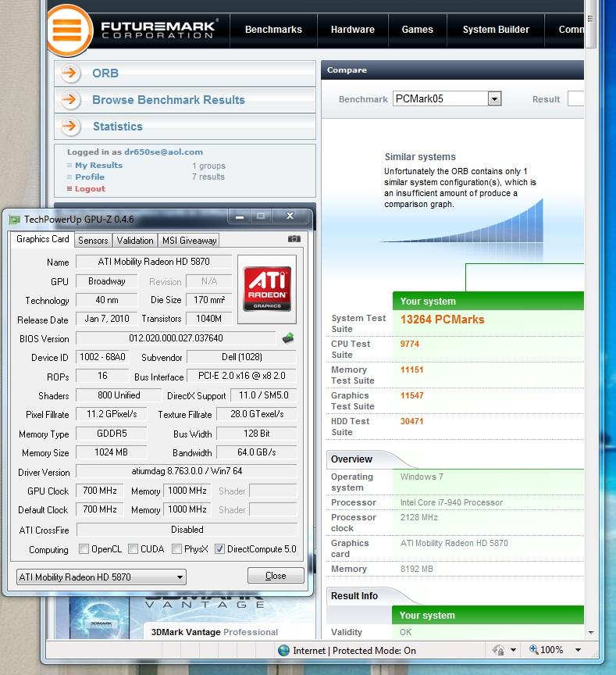Click the Internet zone globe icon
616x675 pixels.
pyautogui.click(x=284, y=651)
